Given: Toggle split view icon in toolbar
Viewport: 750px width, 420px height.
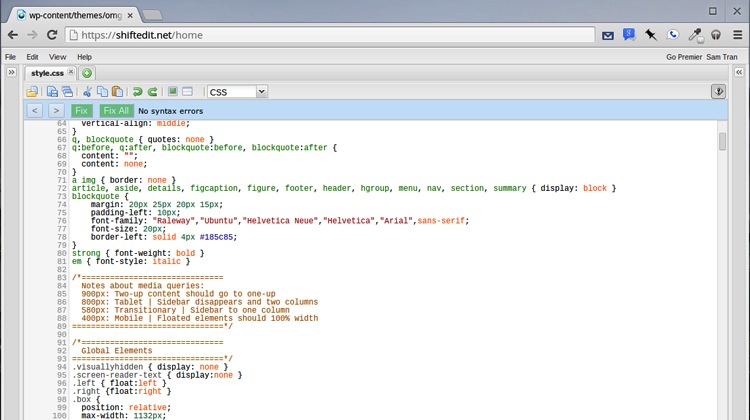Looking at the screenshot, I should (188, 91).
